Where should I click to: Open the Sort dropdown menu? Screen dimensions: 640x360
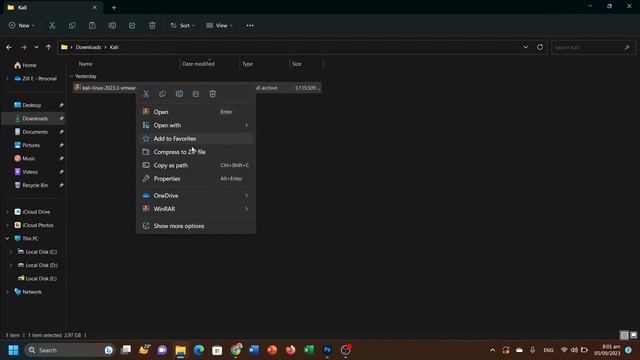182,25
